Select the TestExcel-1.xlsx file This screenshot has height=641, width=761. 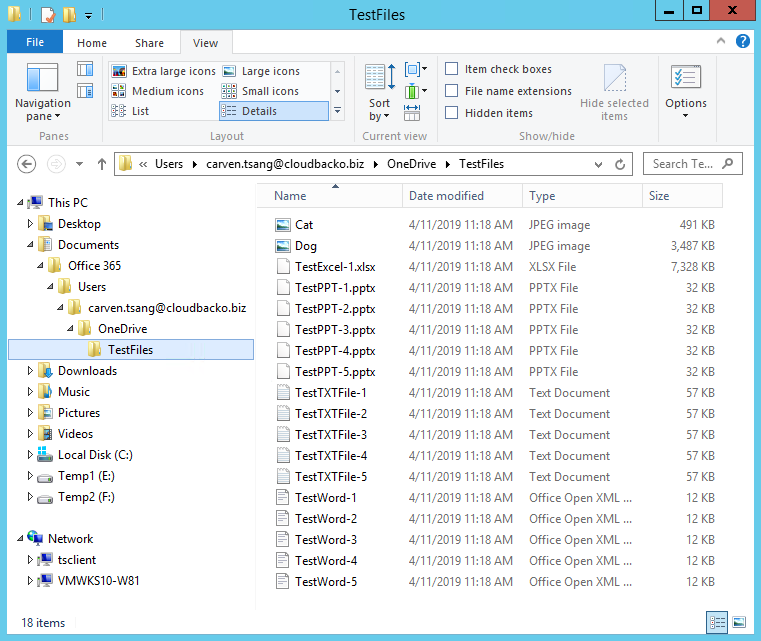(x=335, y=267)
